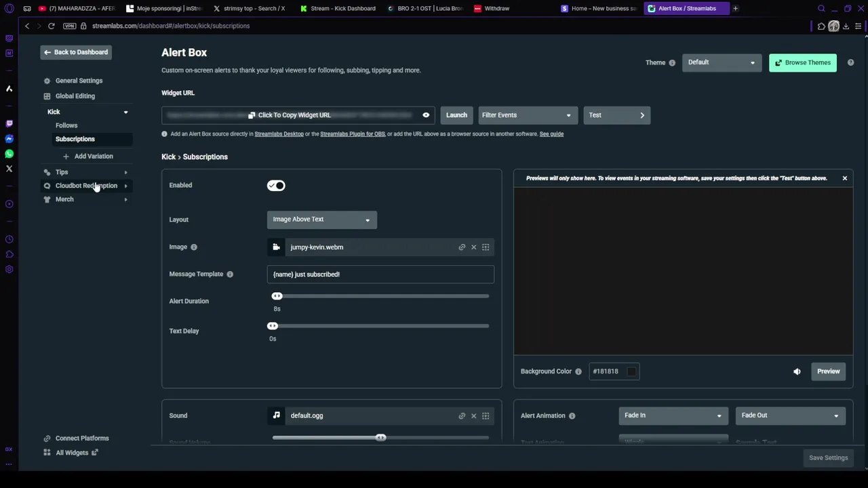This screenshot has width=868, height=488.
Task: Reload the page with the refresh icon
Action: pos(51,26)
